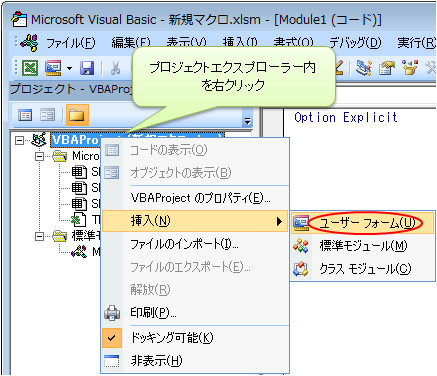The image size is (437, 376).
Task: Click the Visual Basic title bar app icon
Action: click(19, 19)
